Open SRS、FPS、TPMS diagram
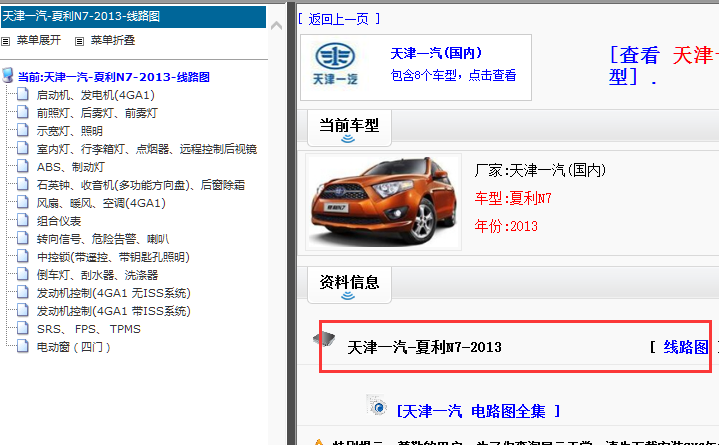Viewport: 719px width, 445px height. coord(88,329)
